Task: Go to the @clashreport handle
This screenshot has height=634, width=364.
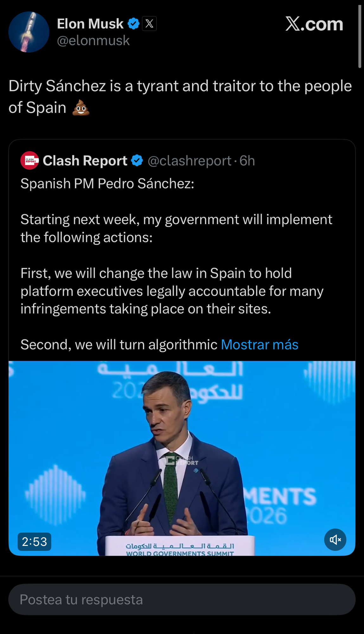Action: [x=189, y=161]
